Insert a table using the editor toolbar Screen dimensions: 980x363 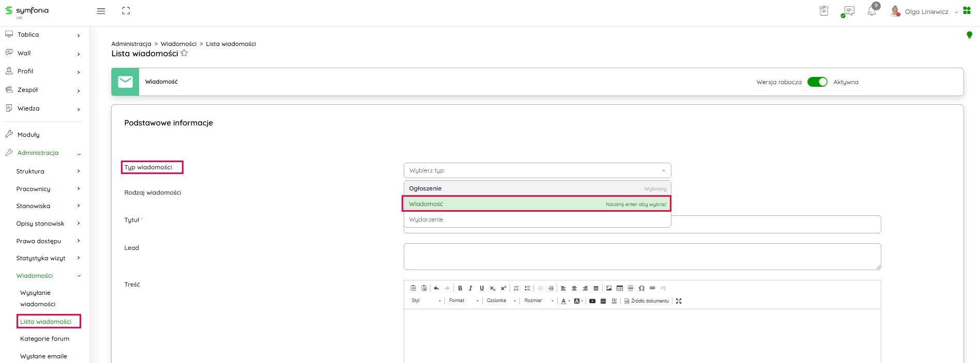(620, 288)
